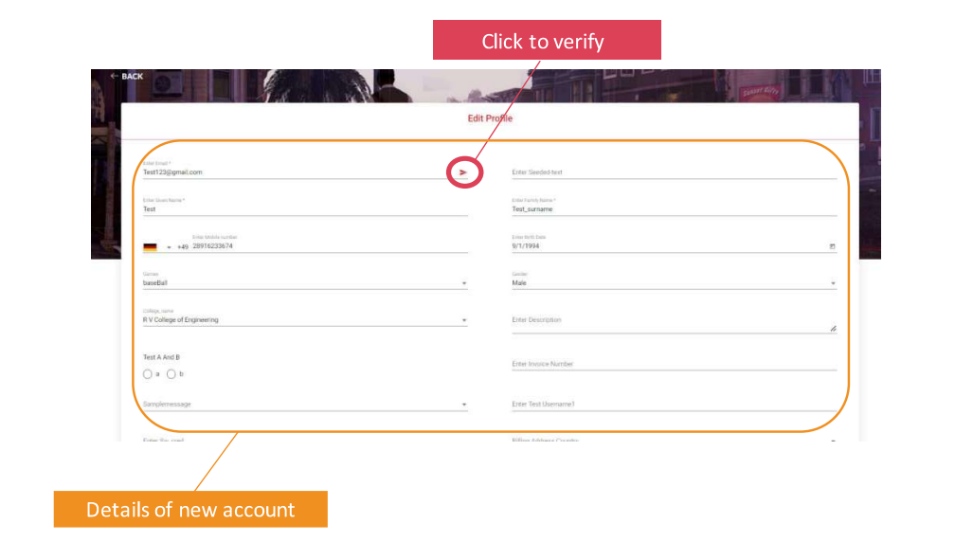Click the caret icon on Games field
The height and width of the screenshot is (560, 955).
[x=464, y=282]
